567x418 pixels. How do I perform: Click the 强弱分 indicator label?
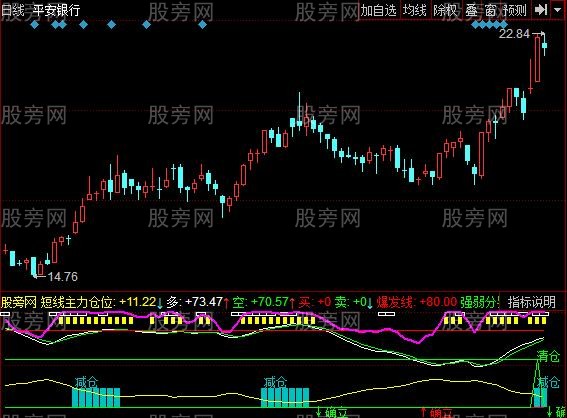point(479,302)
